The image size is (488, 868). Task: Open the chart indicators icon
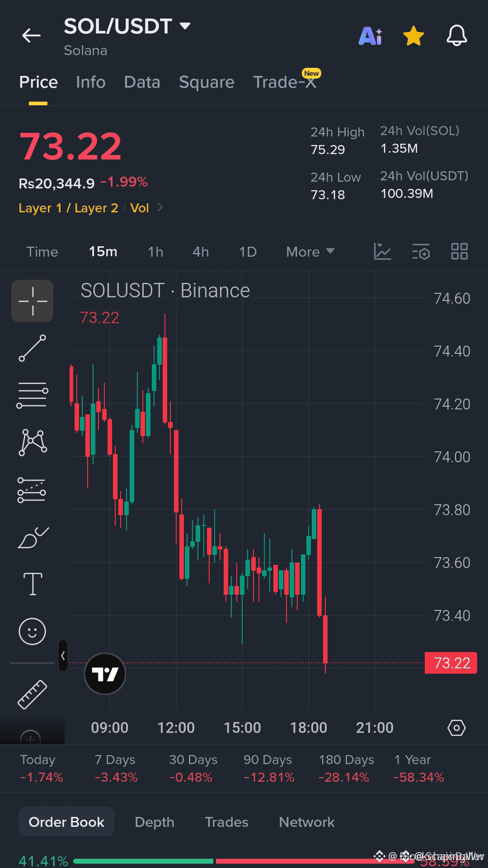click(382, 251)
